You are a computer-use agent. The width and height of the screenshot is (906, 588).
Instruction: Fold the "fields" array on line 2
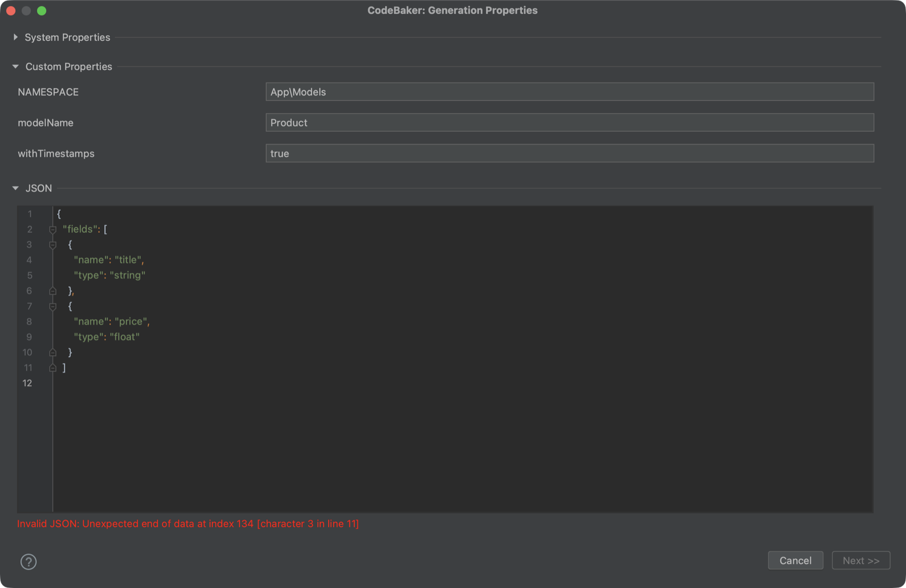coord(53,229)
